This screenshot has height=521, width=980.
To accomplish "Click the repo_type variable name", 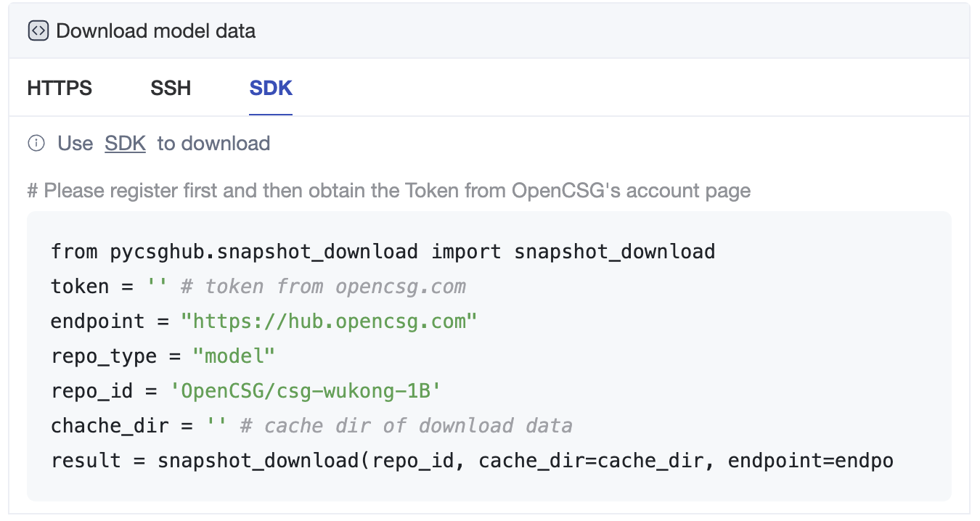I will pyautogui.click(x=103, y=356).
